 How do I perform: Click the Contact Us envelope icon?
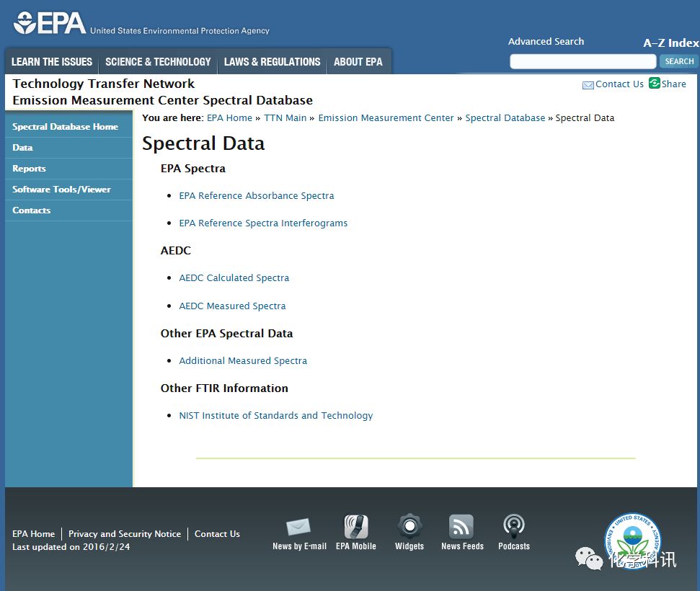(x=588, y=85)
